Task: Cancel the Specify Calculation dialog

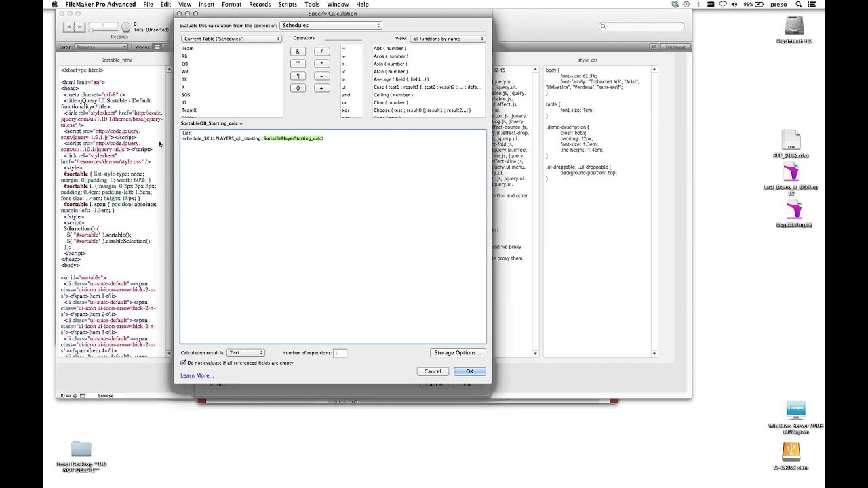Action: (433, 371)
